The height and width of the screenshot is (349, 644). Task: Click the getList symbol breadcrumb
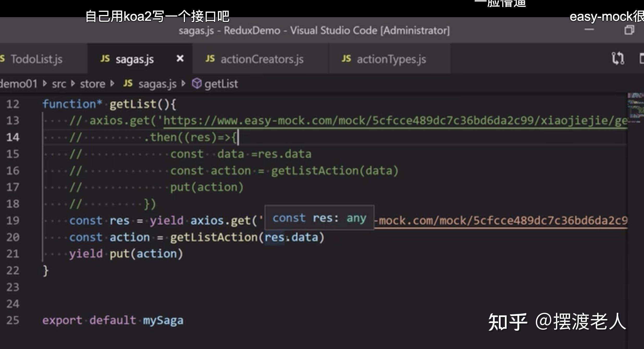221,84
